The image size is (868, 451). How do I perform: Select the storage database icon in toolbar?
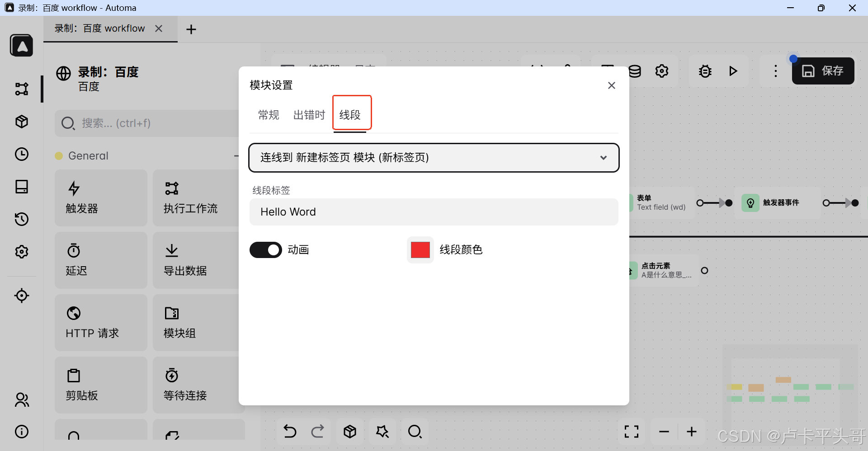pos(635,71)
